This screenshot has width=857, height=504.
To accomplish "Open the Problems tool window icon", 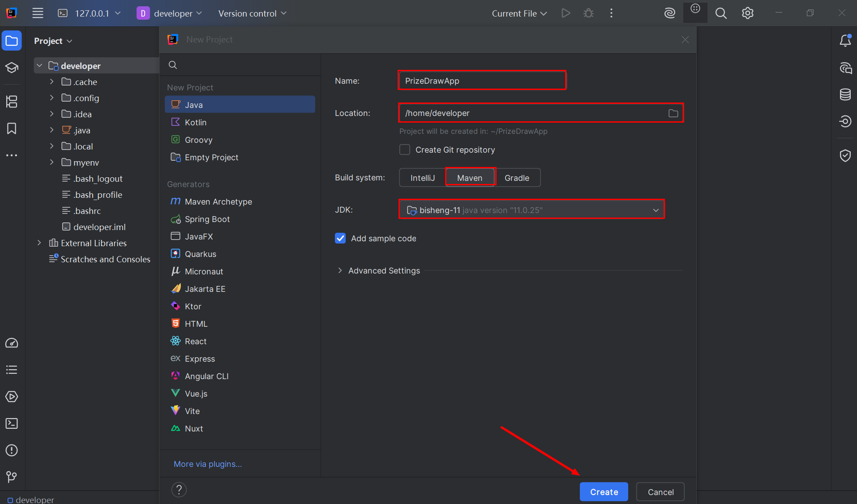I will coord(12,450).
